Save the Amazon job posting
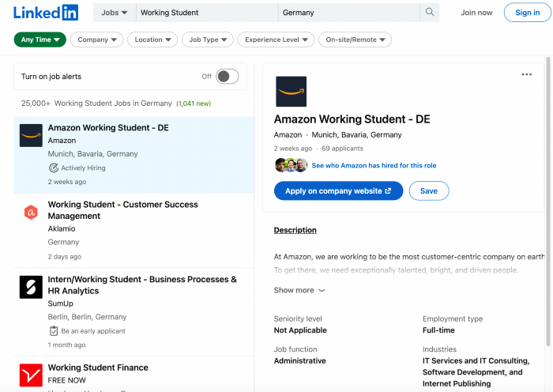Image resolution: width=553 pixels, height=392 pixels. pyautogui.click(x=428, y=191)
